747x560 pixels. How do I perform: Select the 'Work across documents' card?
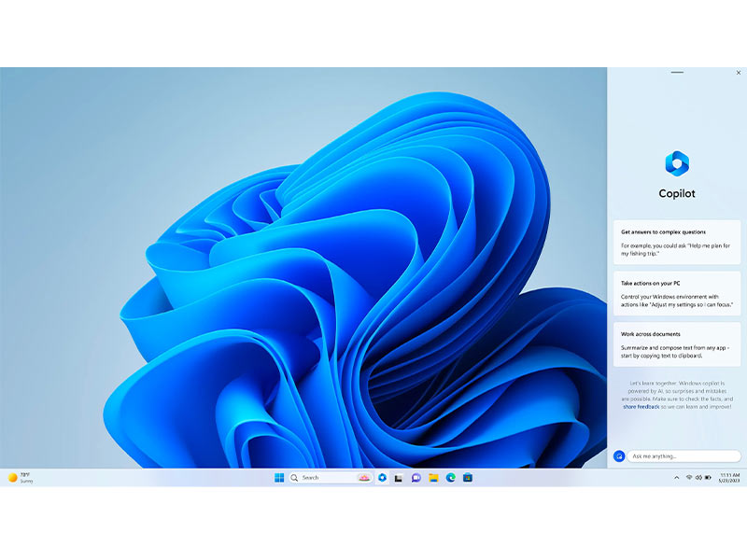pos(677,344)
